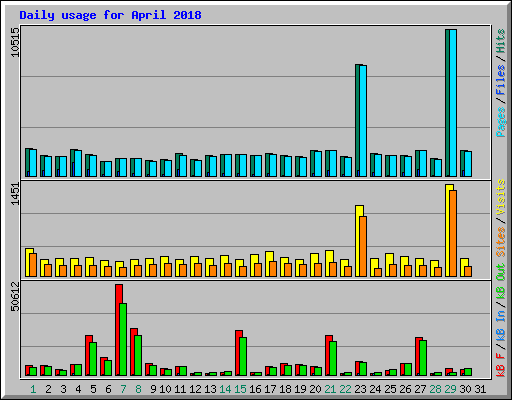Viewport: 512px width, 400px height.
Task: Select day 30 on the x-axis
Action: point(465,389)
